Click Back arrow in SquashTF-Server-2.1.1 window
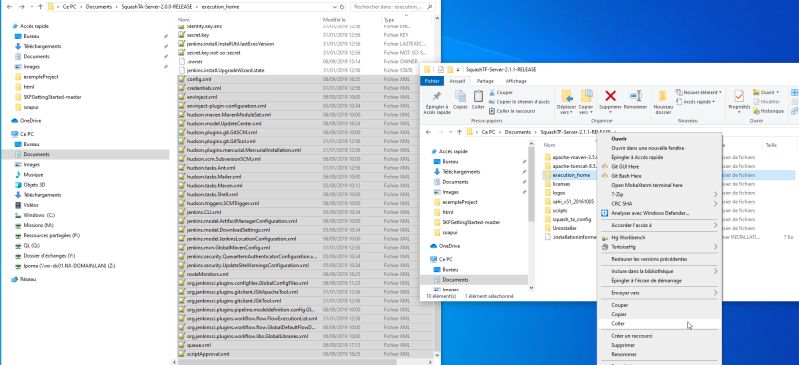This screenshot has height=365, width=799. (x=428, y=132)
